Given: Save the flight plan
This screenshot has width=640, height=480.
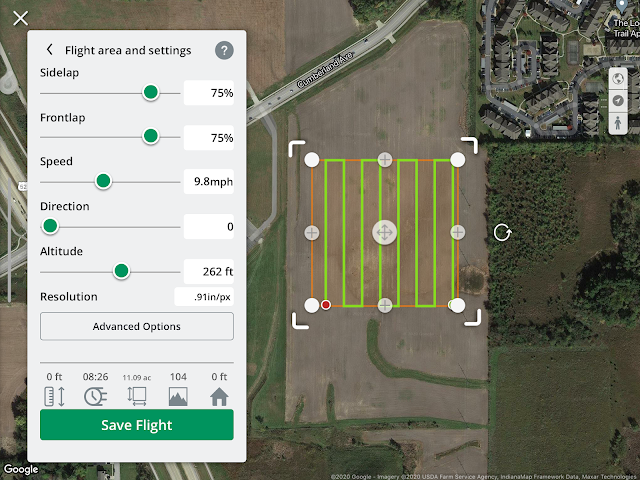Looking at the screenshot, I should tap(137, 425).
